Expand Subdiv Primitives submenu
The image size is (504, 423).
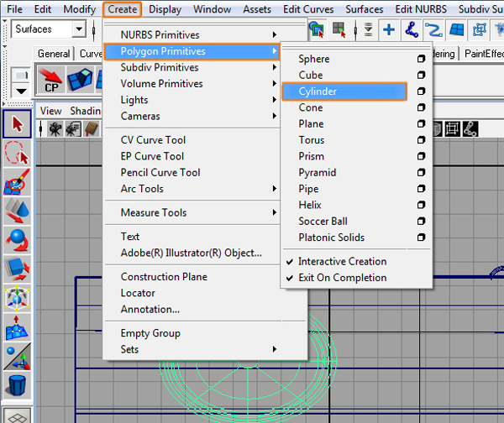[192, 67]
